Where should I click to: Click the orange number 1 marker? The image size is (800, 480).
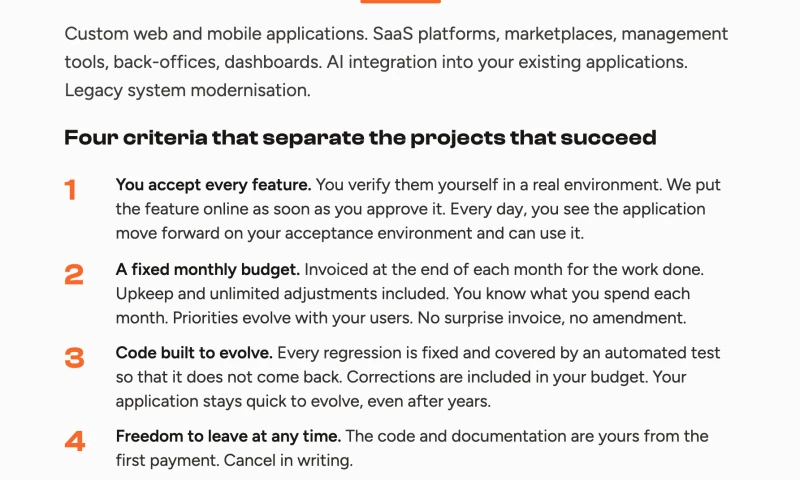[x=70, y=190]
